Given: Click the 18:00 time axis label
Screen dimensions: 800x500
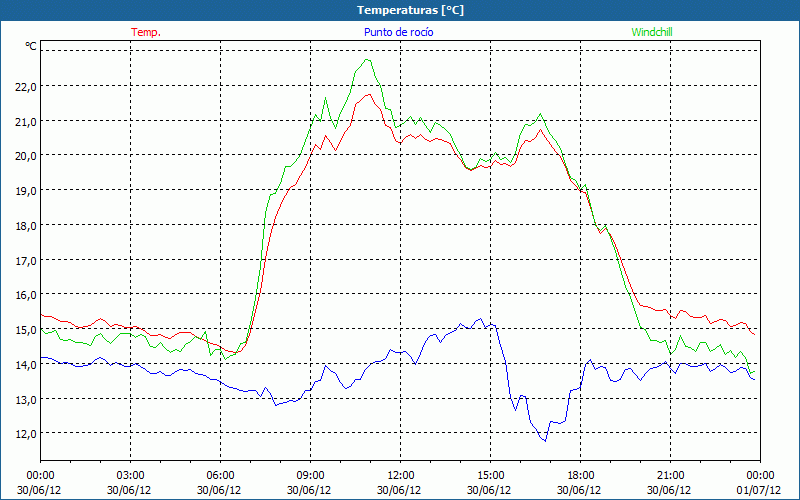Looking at the screenshot, I should pyautogui.click(x=581, y=476).
